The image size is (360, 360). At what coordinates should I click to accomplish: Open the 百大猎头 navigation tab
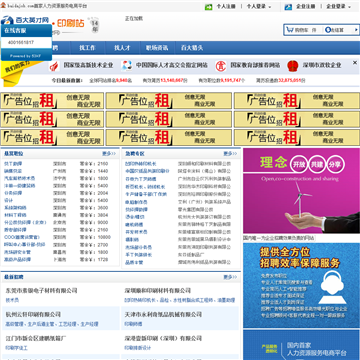[192, 48]
